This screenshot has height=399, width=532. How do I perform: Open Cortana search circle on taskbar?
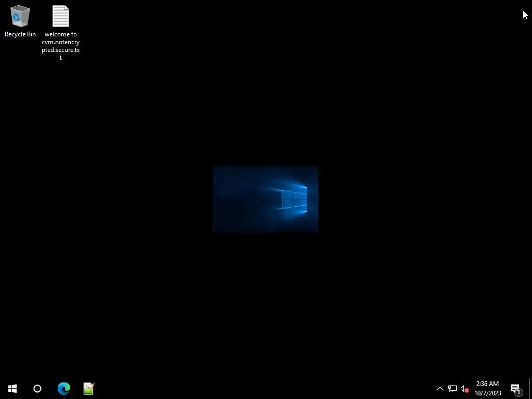37,389
